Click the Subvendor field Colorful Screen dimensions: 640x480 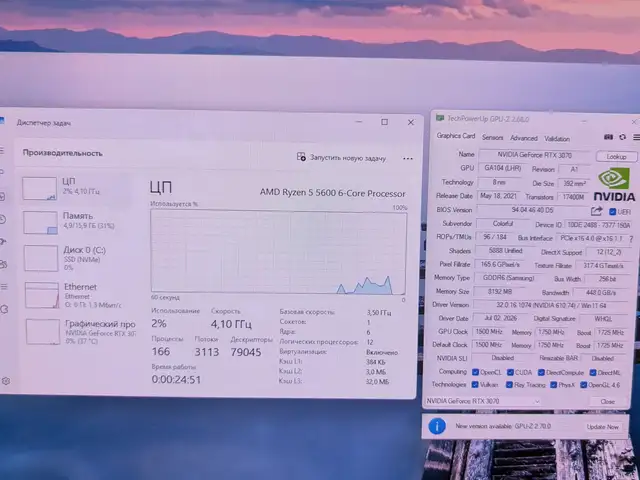[x=502, y=224]
